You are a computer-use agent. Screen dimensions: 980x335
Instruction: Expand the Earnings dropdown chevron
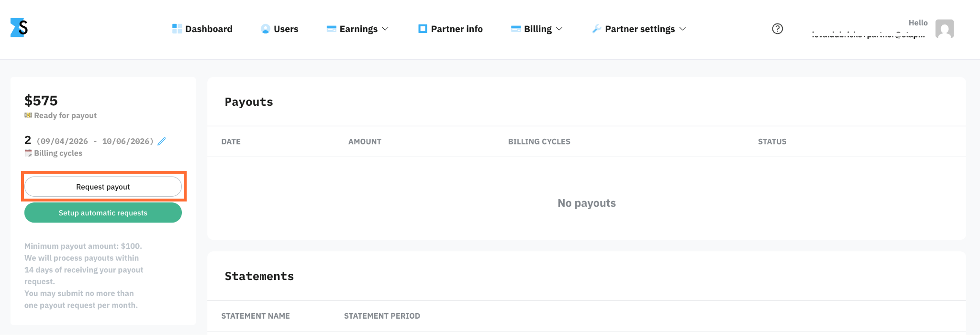click(385, 29)
